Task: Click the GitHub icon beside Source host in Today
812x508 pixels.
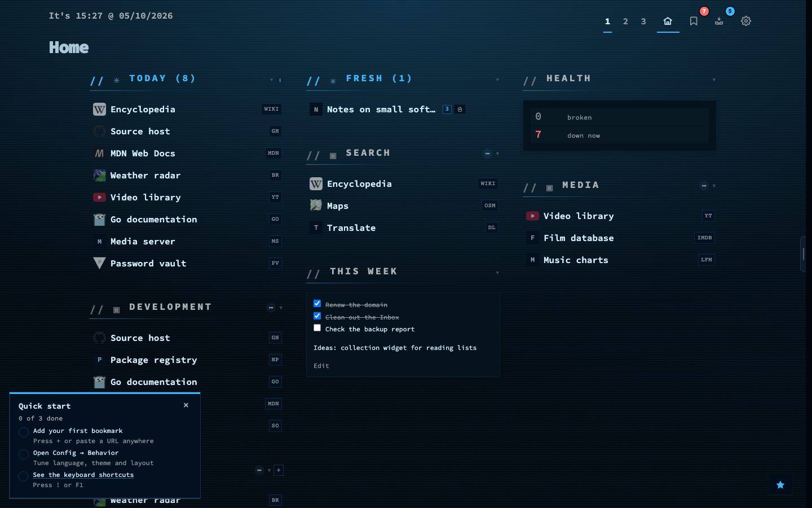Action: pyautogui.click(x=99, y=132)
